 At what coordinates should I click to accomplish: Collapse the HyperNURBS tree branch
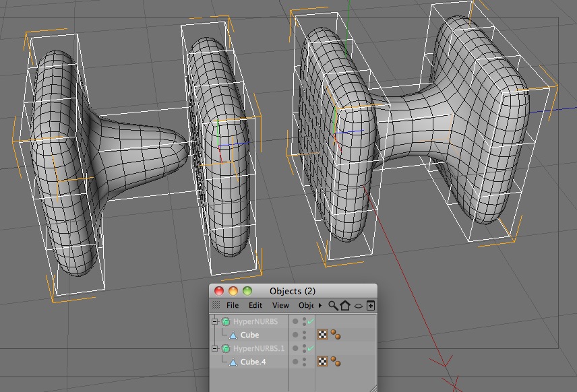click(215, 321)
